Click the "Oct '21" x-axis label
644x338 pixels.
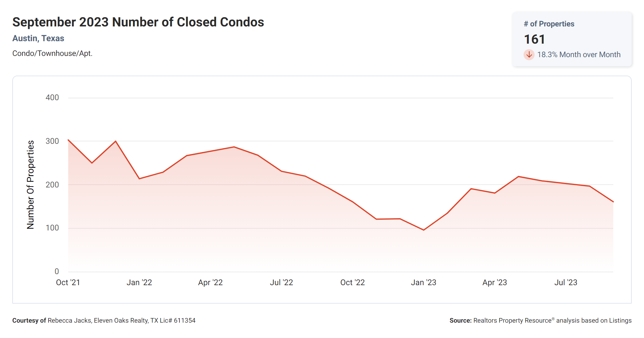(68, 282)
